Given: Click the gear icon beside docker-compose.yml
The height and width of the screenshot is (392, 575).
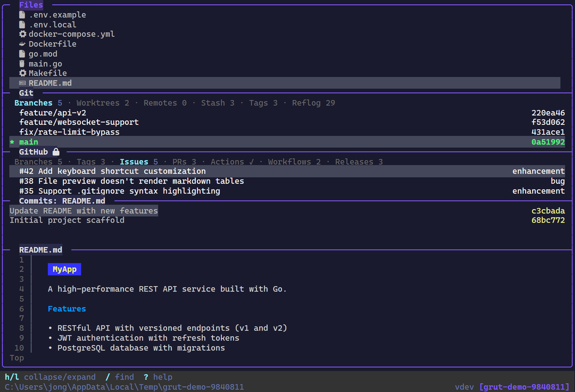Looking at the screenshot, I should tap(23, 34).
